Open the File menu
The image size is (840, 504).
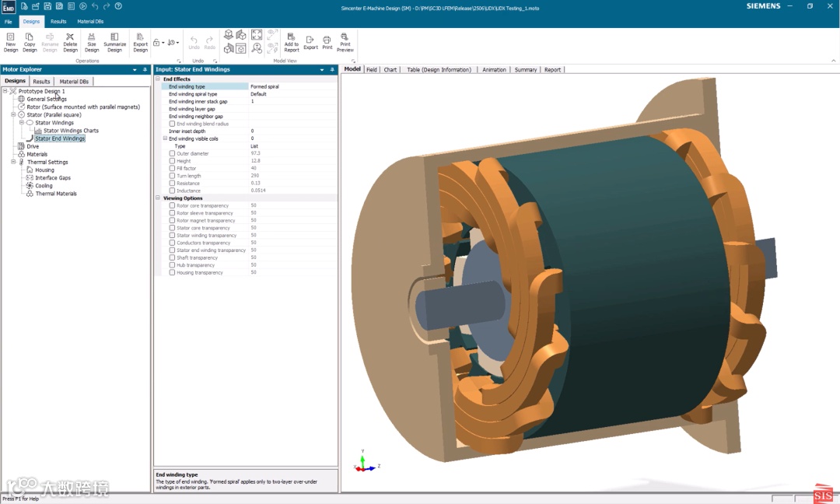(x=9, y=22)
